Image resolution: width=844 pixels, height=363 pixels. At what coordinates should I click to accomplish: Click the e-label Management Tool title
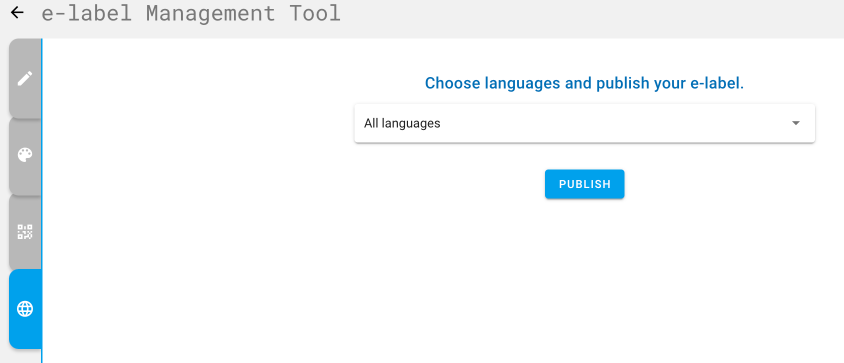tap(191, 13)
